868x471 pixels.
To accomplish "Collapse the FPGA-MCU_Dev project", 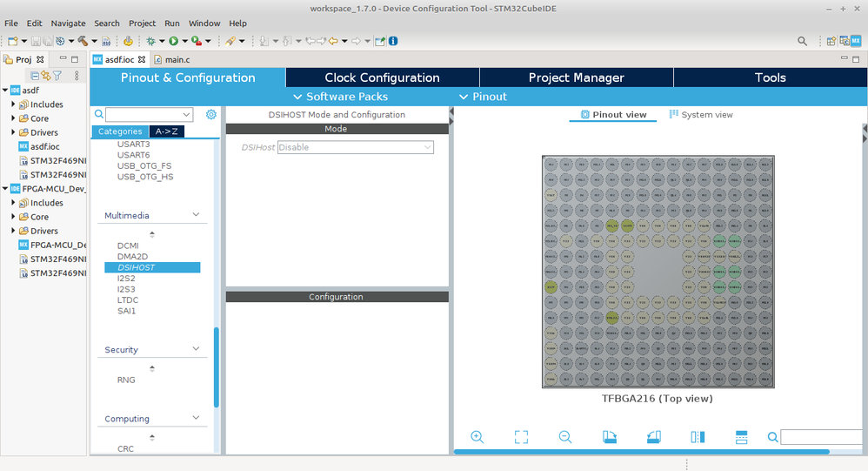I will coord(5,188).
